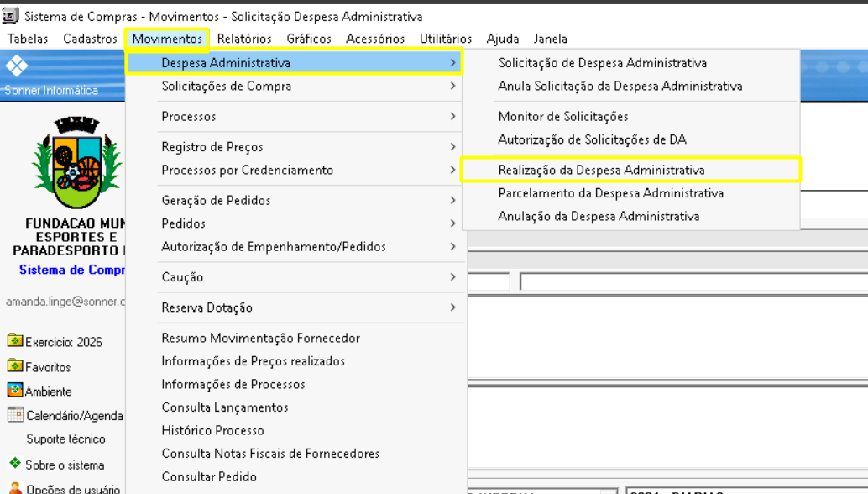Image resolution: width=868 pixels, height=494 pixels.
Task: Expand the Registro de Preços submenu arrow
Action: pyautogui.click(x=453, y=147)
